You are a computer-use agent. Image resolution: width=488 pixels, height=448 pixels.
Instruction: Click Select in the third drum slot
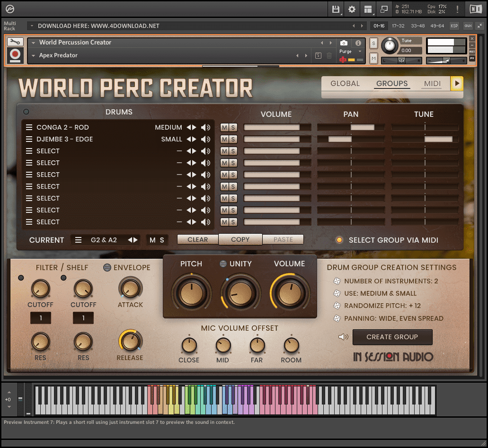coord(48,151)
